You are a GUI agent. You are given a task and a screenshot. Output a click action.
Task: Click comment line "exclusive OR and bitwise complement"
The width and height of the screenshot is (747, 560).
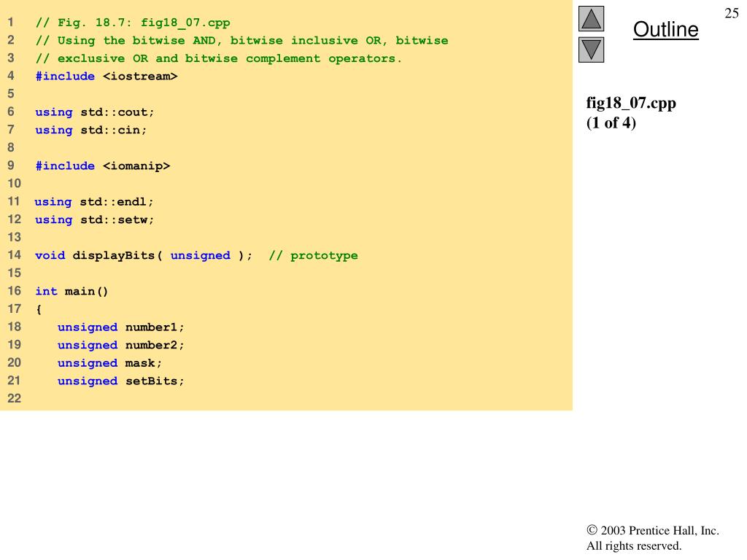click(219, 58)
